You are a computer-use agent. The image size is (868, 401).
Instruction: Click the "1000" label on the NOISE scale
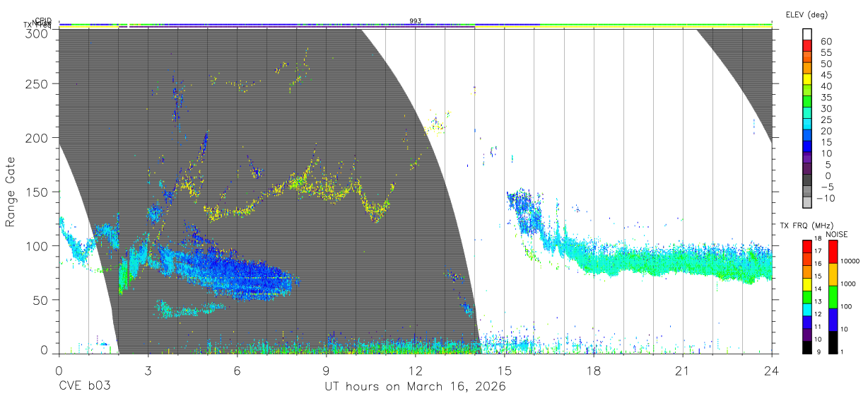point(848,284)
